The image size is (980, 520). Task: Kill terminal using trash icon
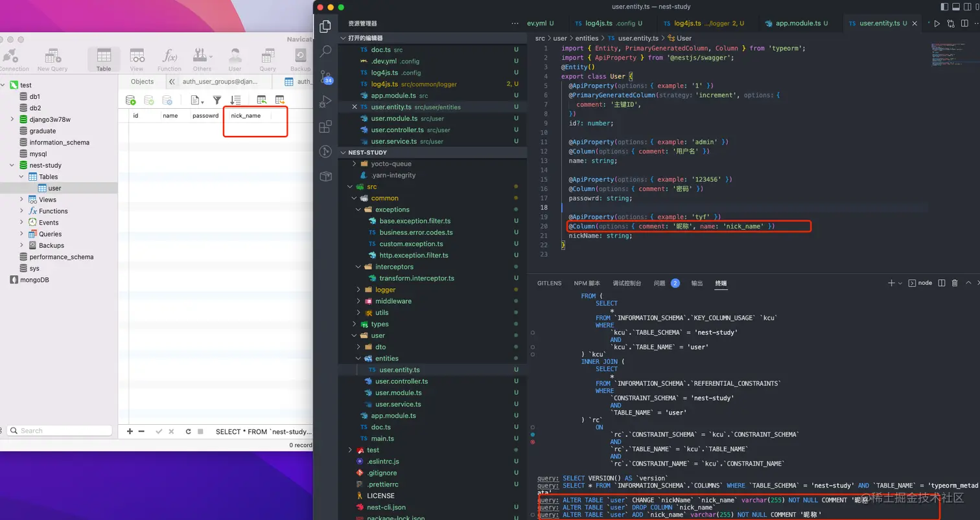[955, 283]
